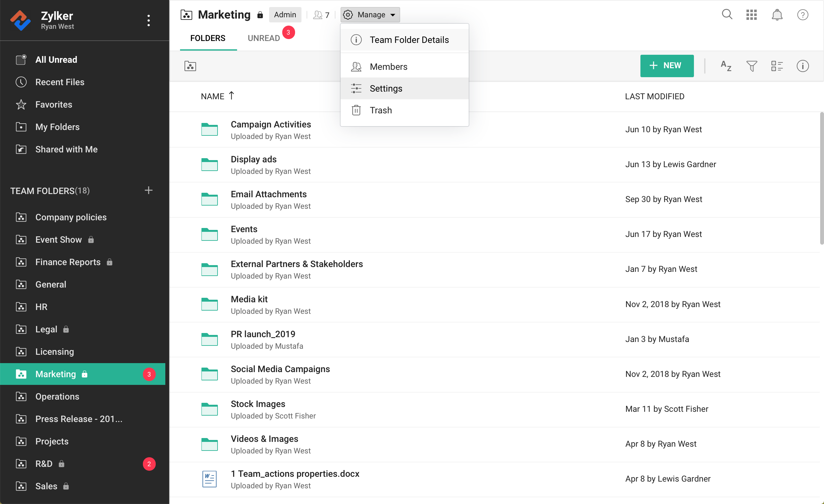Toggle sort direction arrow beside NAME
Image resolution: width=824 pixels, height=504 pixels.
(231, 96)
